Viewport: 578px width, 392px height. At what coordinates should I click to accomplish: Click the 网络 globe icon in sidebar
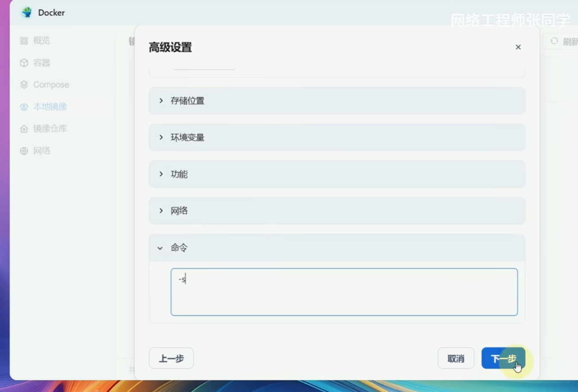pyautogui.click(x=24, y=151)
